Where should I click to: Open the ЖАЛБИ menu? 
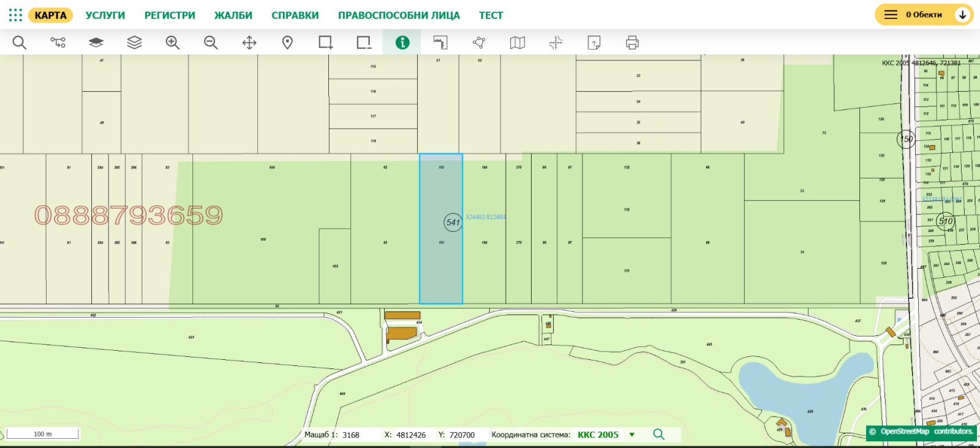[233, 15]
